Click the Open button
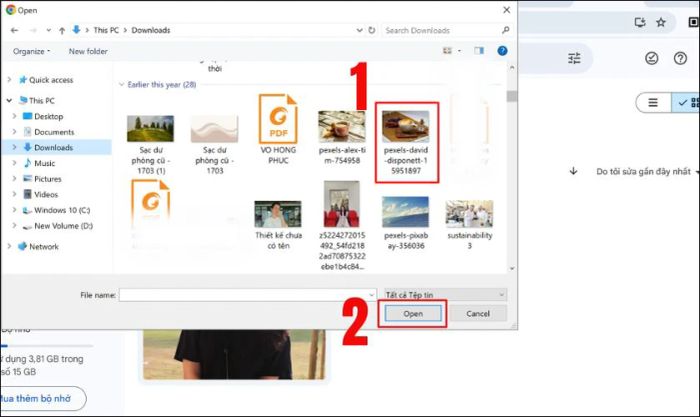Viewport: 700px width, 417px height. tap(413, 313)
